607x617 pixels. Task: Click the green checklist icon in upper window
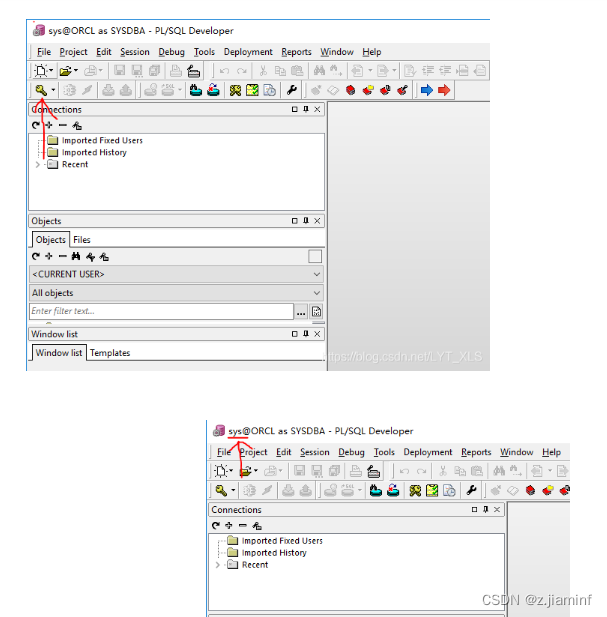pos(252,90)
